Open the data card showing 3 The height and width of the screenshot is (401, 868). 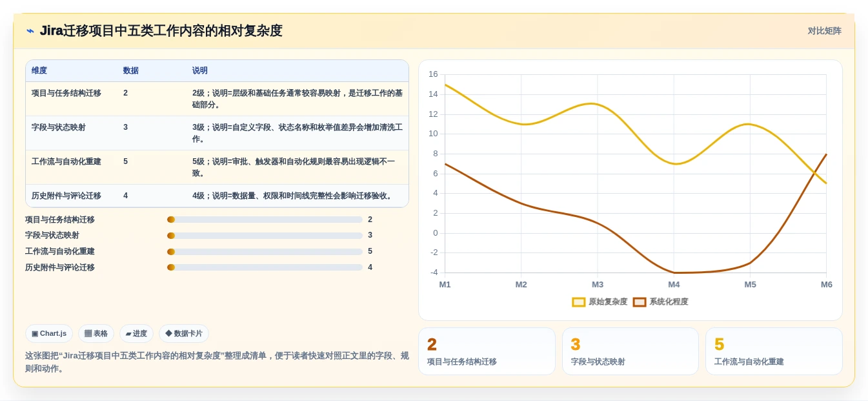(x=631, y=351)
